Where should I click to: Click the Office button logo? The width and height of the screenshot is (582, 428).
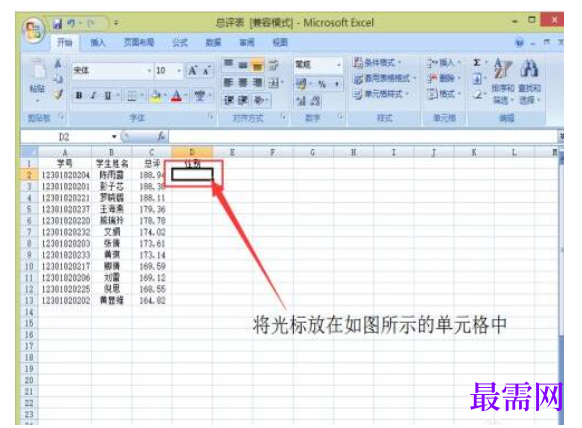(33, 30)
